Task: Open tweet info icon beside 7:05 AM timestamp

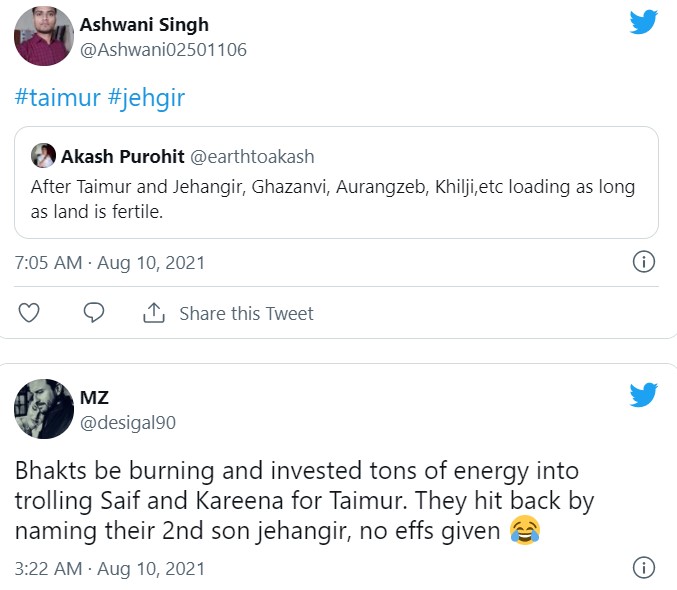Action: 644,263
